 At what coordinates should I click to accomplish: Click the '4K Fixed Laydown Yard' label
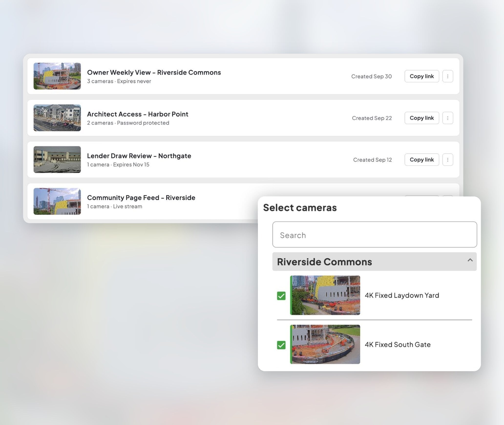tap(402, 296)
